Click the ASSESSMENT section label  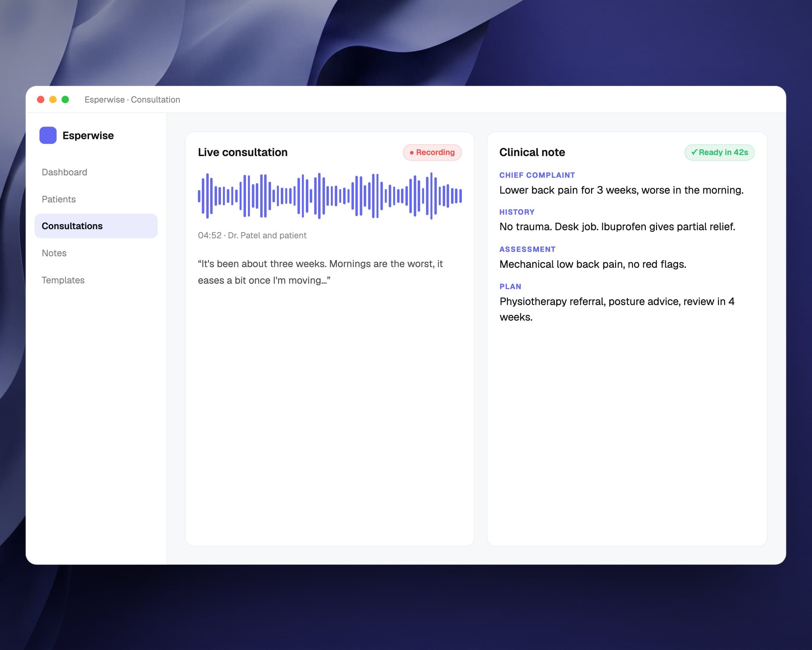tap(527, 250)
